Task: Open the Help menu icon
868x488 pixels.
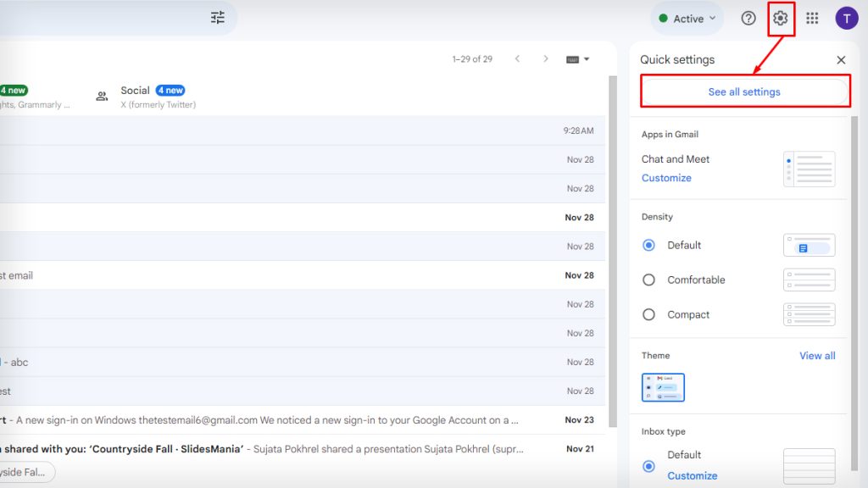Action: pos(748,18)
